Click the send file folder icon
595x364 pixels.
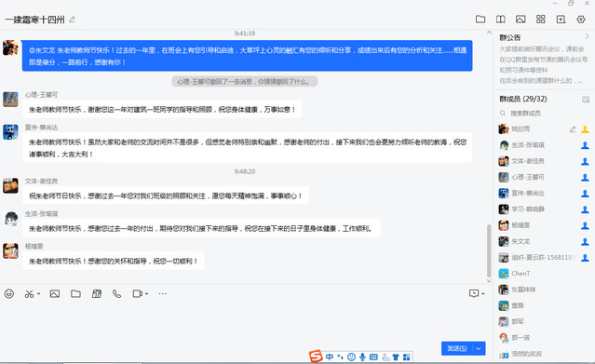tap(75, 294)
